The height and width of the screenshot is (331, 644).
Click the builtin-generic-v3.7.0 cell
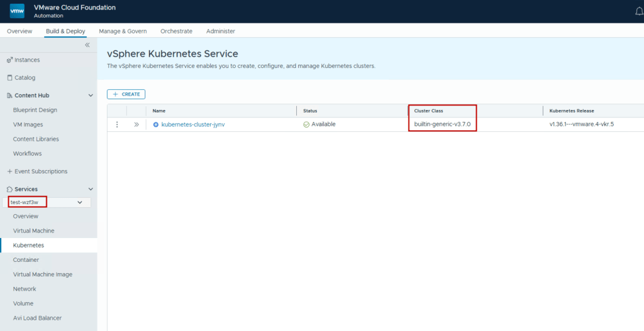point(442,124)
